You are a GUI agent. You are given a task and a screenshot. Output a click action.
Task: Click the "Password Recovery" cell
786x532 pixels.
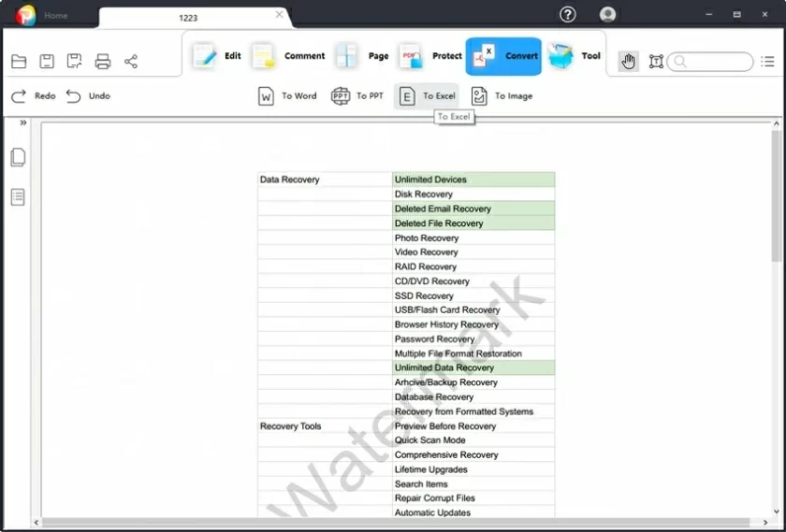473,338
